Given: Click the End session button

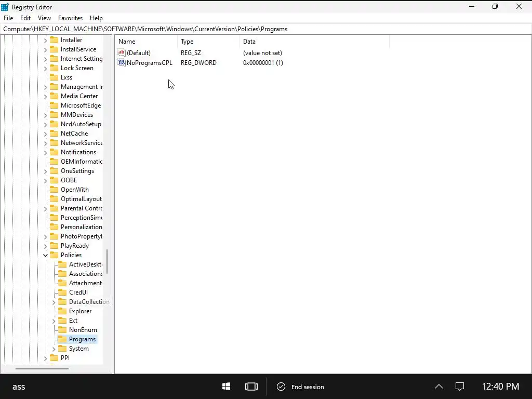Looking at the screenshot, I should click(x=300, y=387).
